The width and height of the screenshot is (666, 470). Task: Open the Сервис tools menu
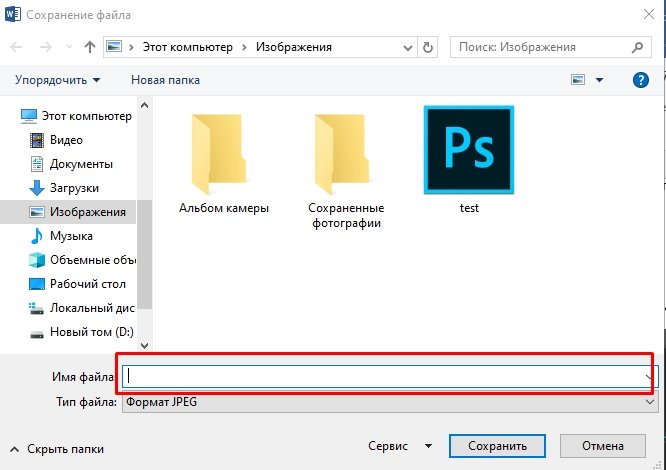pyautogui.click(x=399, y=445)
